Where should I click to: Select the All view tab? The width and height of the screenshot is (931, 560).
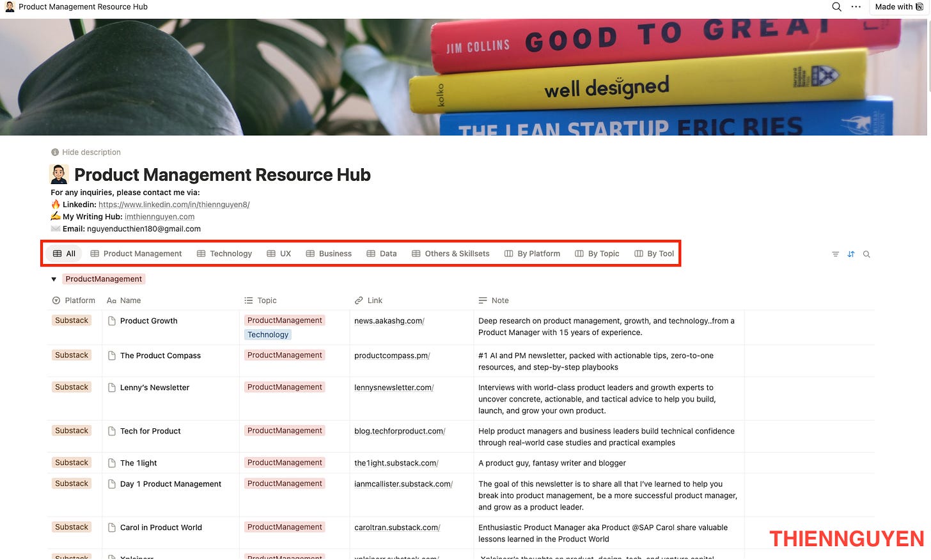64,254
